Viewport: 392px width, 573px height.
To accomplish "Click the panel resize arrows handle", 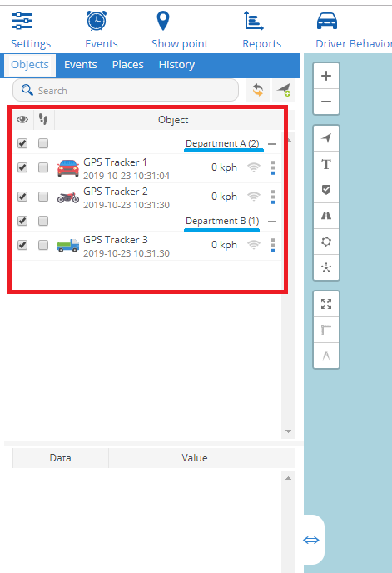I will coord(311,540).
